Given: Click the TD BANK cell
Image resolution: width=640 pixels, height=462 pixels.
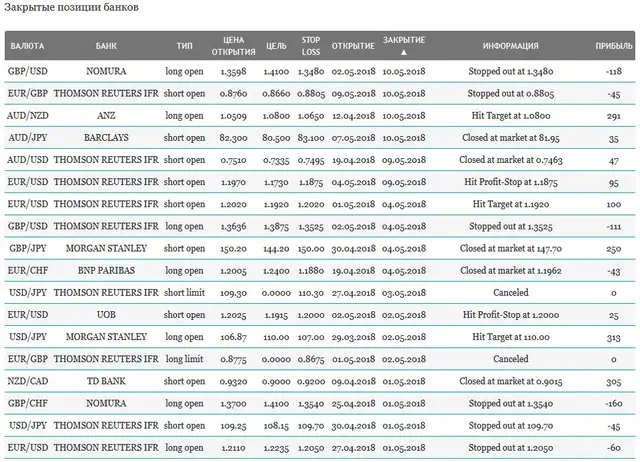Looking at the screenshot, I should 106,381.
